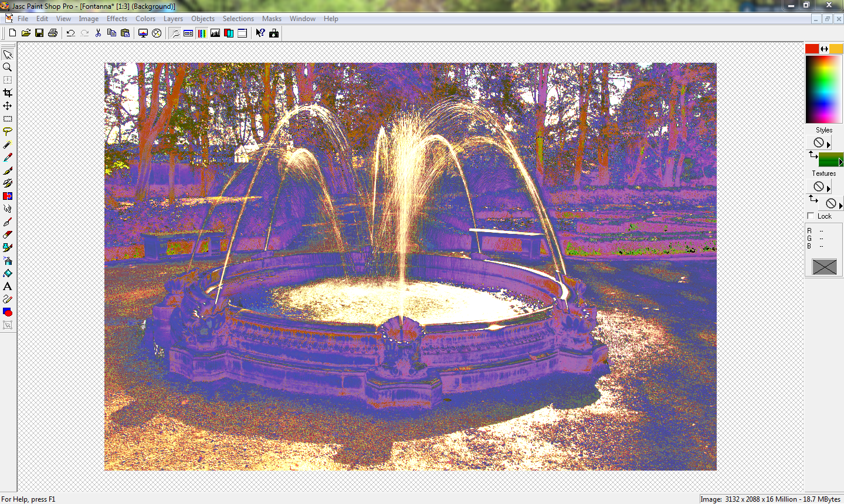Select the Text tool
Screen dimensions: 844x504
[8, 287]
